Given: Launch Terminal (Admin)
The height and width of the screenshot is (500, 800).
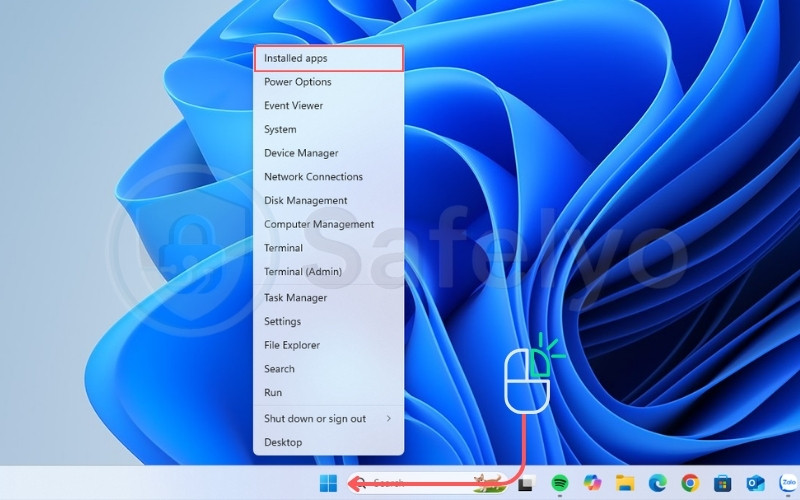Looking at the screenshot, I should coord(329,271).
